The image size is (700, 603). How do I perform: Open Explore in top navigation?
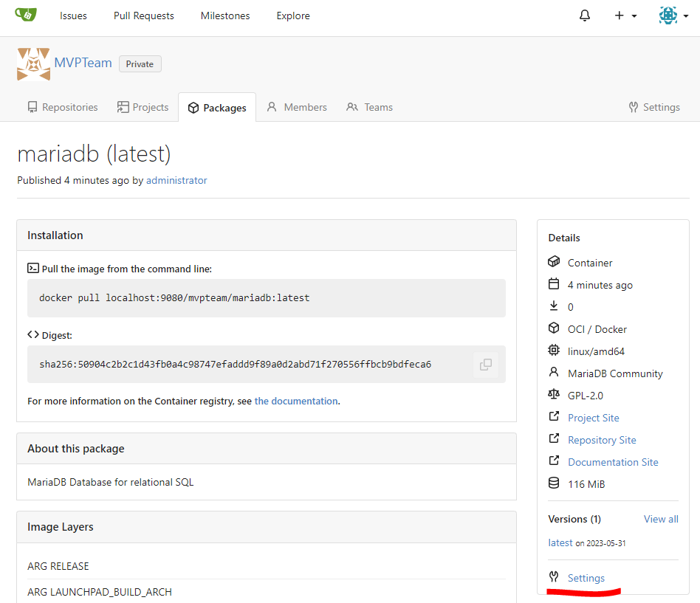click(293, 15)
